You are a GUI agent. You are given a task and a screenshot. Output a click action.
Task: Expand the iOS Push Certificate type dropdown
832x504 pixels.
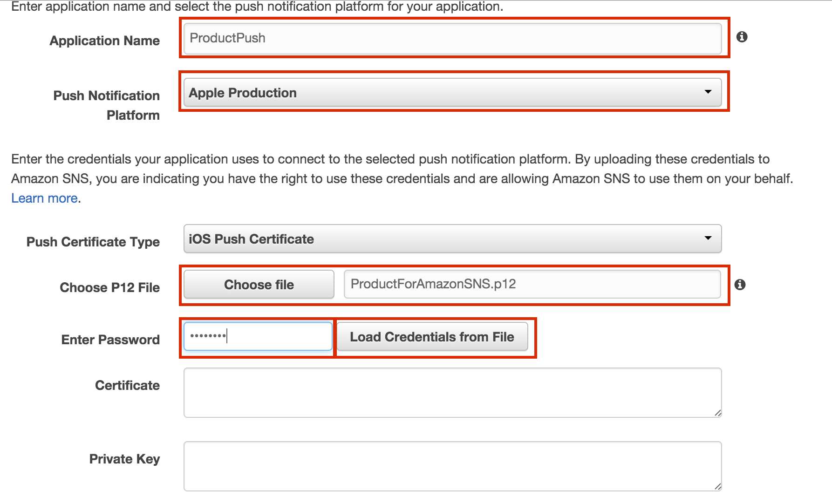point(452,239)
